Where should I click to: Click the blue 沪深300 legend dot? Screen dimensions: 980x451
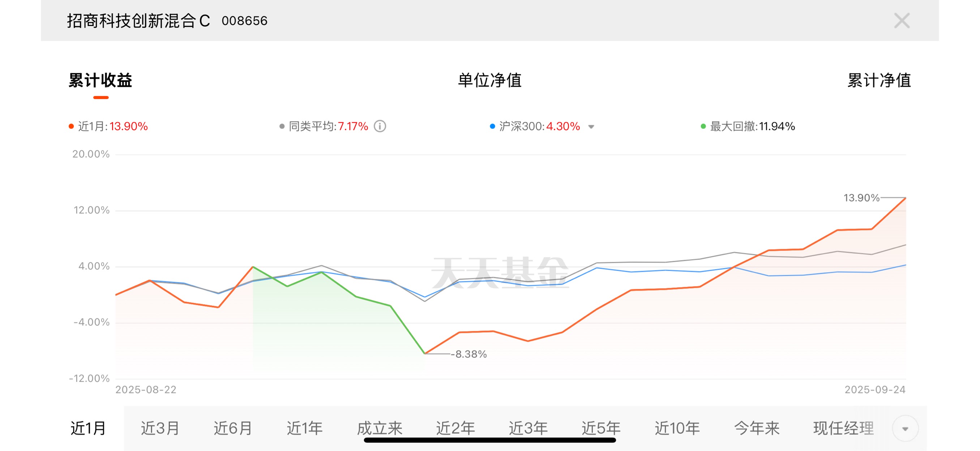[492, 126]
